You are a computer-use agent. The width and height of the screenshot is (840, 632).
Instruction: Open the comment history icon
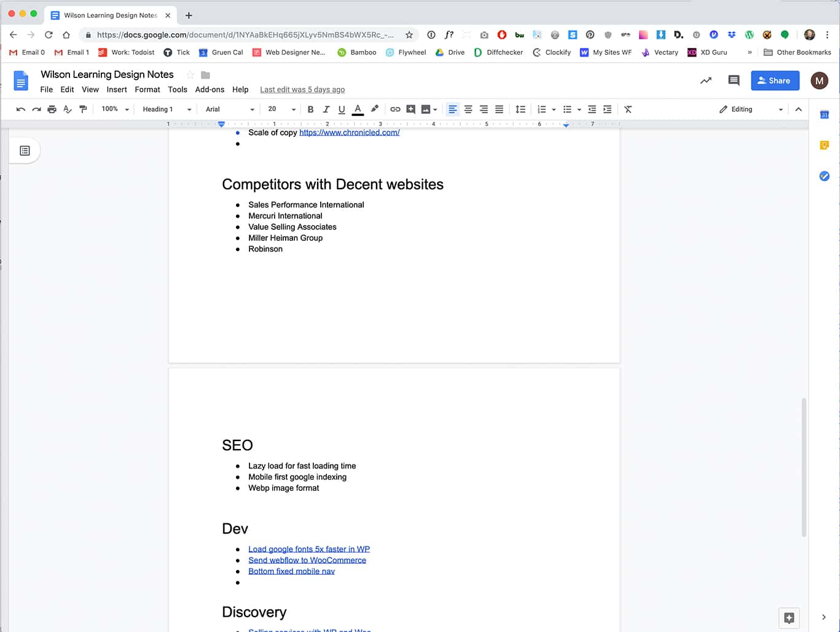733,80
